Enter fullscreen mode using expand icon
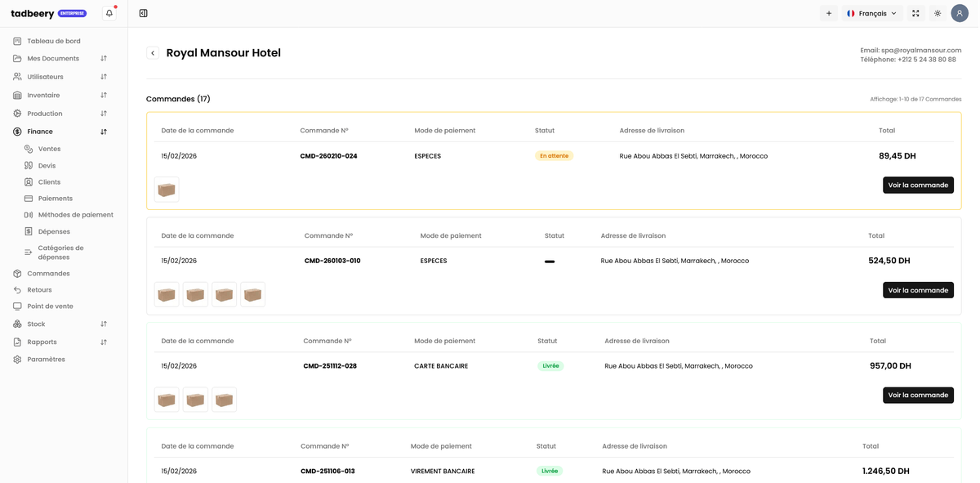The width and height of the screenshot is (980, 483). [x=915, y=13]
